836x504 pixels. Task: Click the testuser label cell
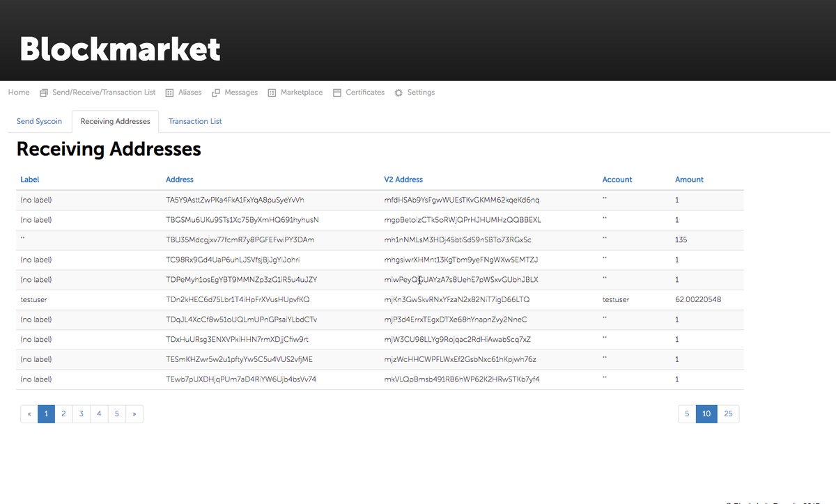pyautogui.click(x=33, y=300)
